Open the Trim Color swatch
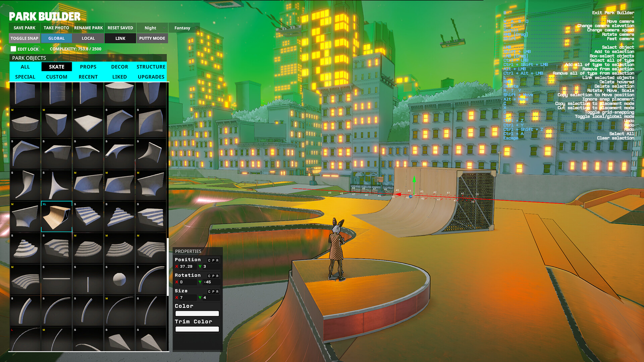 point(197,329)
